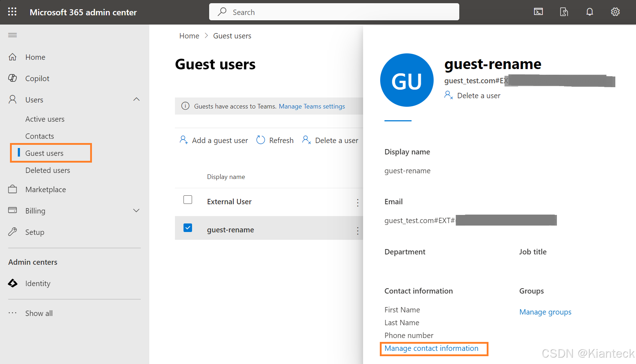Click Guest users breadcrumb
The width and height of the screenshot is (636, 364).
[232, 36]
